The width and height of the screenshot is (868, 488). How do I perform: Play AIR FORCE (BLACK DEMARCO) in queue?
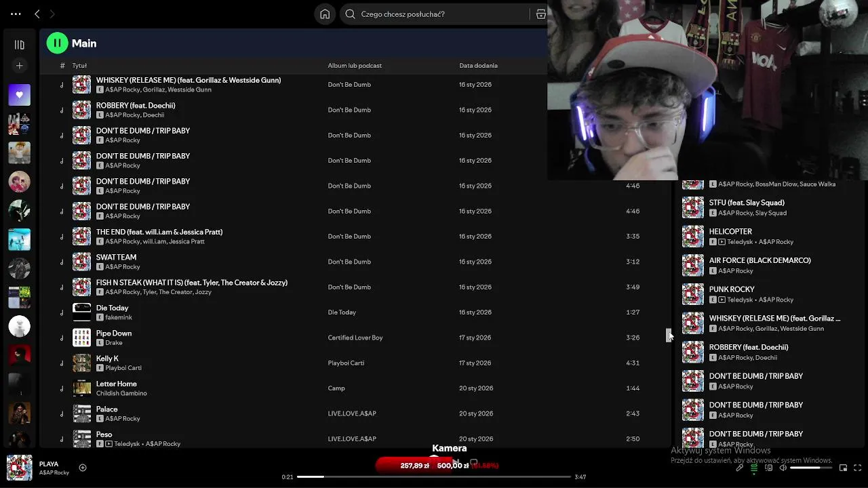pos(760,260)
